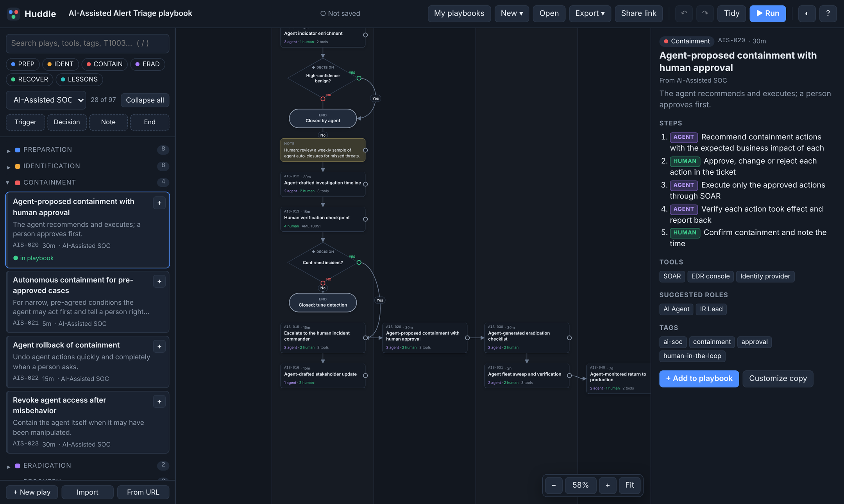844x504 pixels.
Task: Add 'Agent rollback of containment' with plus icon
Action: 159,347
